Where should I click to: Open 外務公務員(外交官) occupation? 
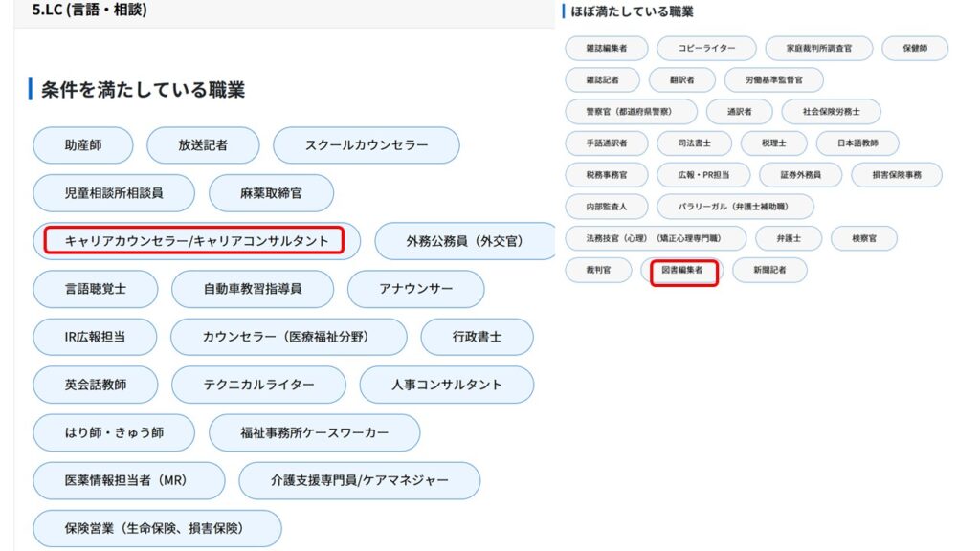point(465,241)
